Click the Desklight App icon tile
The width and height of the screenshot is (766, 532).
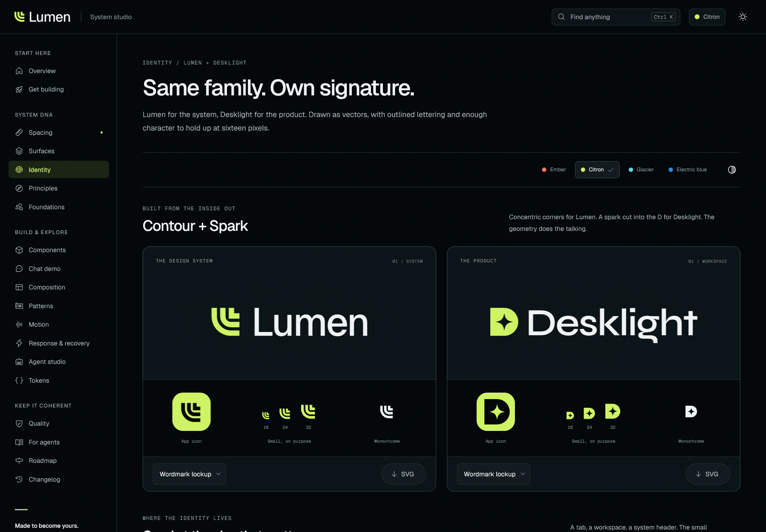pos(496,412)
